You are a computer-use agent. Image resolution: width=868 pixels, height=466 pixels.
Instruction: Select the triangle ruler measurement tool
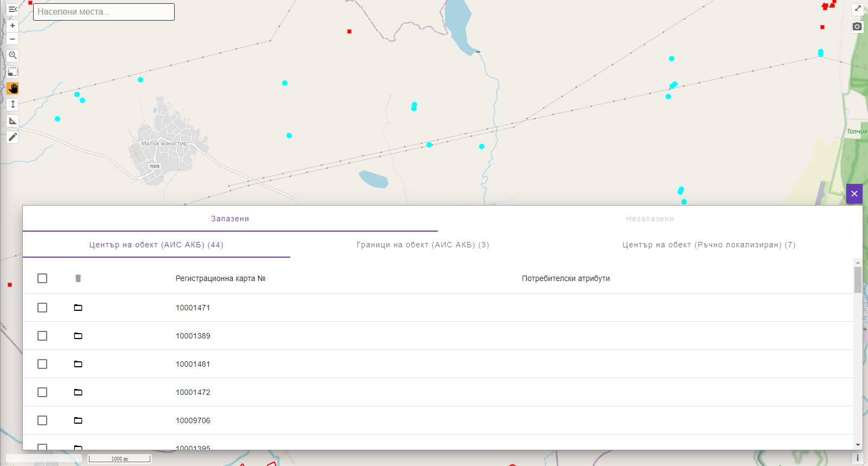pyautogui.click(x=12, y=120)
